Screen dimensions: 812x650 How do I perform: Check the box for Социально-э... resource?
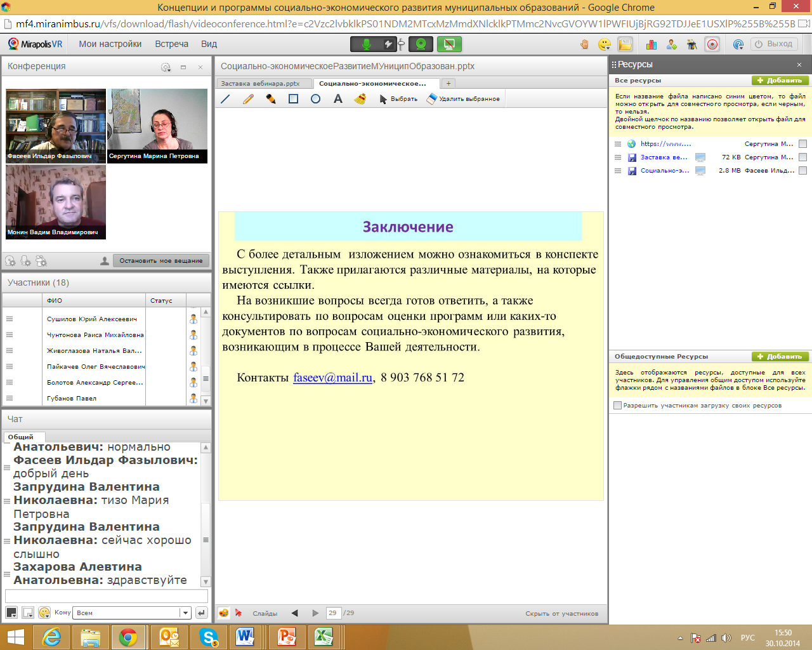802,171
